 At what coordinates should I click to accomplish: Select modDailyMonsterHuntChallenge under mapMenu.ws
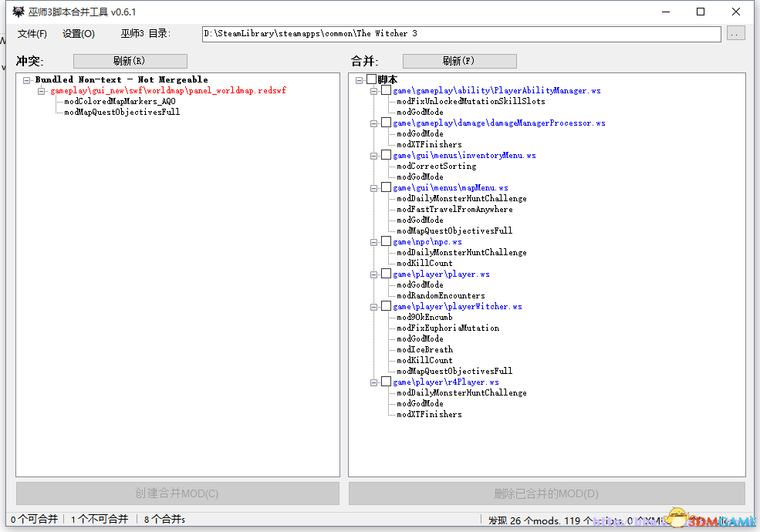(462, 199)
